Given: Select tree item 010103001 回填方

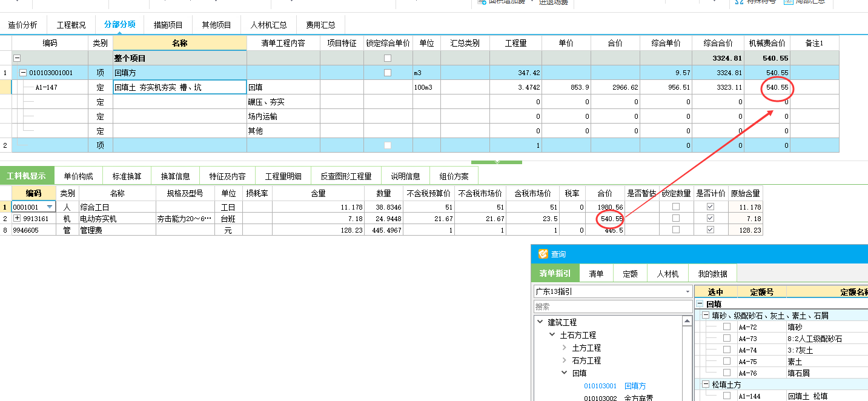Looking at the screenshot, I should click(x=615, y=386).
